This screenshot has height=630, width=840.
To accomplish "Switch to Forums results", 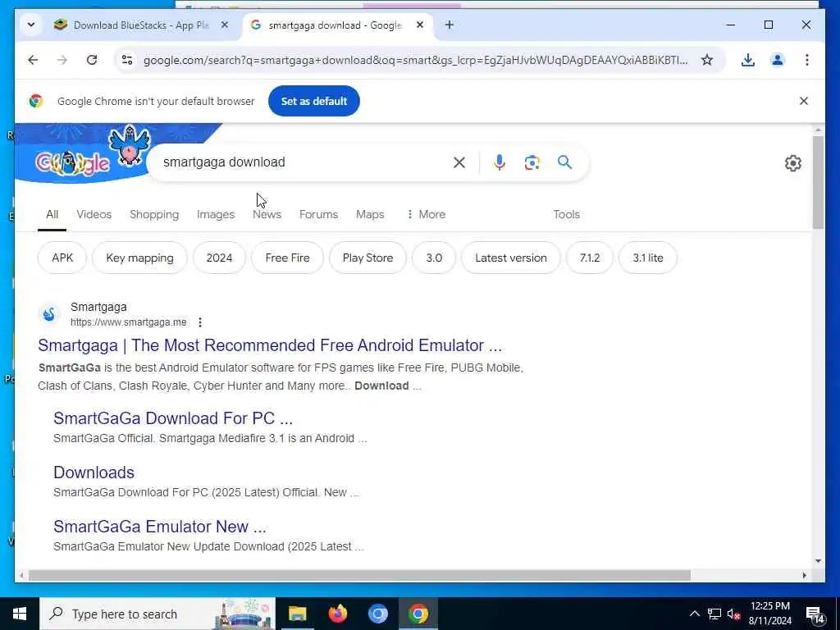I will (318, 214).
